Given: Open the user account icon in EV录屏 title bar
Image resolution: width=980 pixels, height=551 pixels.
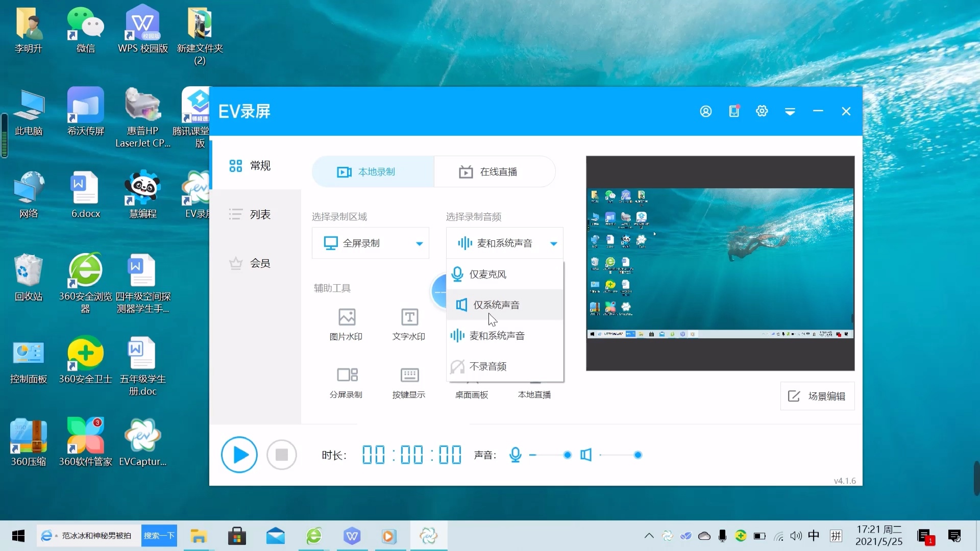Looking at the screenshot, I should tap(706, 111).
